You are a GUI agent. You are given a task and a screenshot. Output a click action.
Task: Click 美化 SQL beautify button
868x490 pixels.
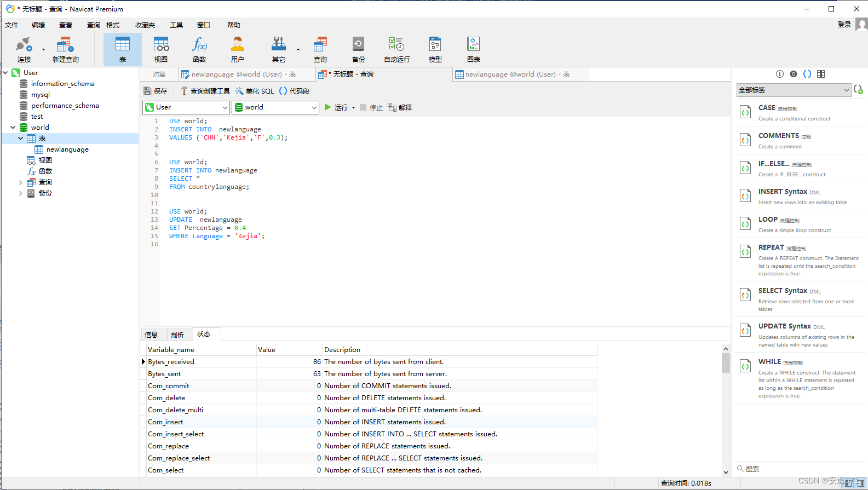pos(255,91)
